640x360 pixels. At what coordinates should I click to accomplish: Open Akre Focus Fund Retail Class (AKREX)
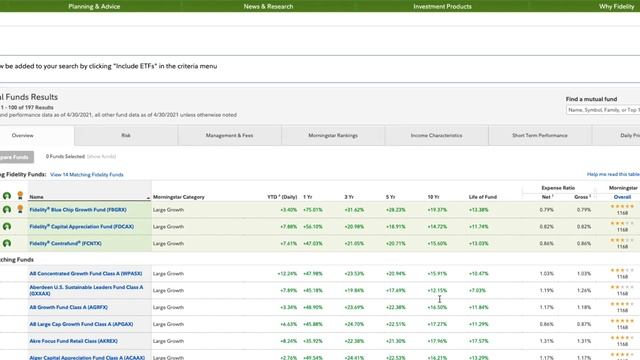[73, 341]
